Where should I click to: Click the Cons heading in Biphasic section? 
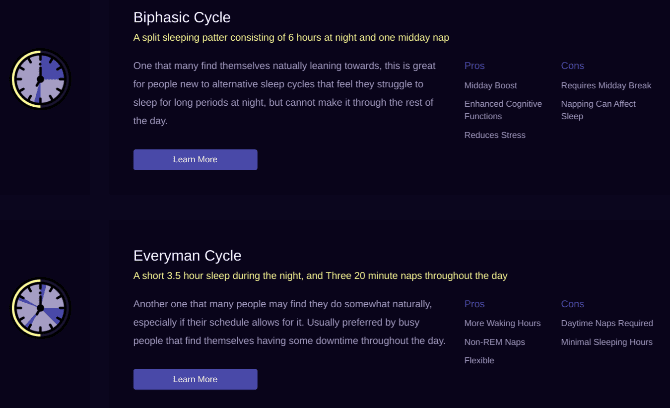click(x=572, y=66)
